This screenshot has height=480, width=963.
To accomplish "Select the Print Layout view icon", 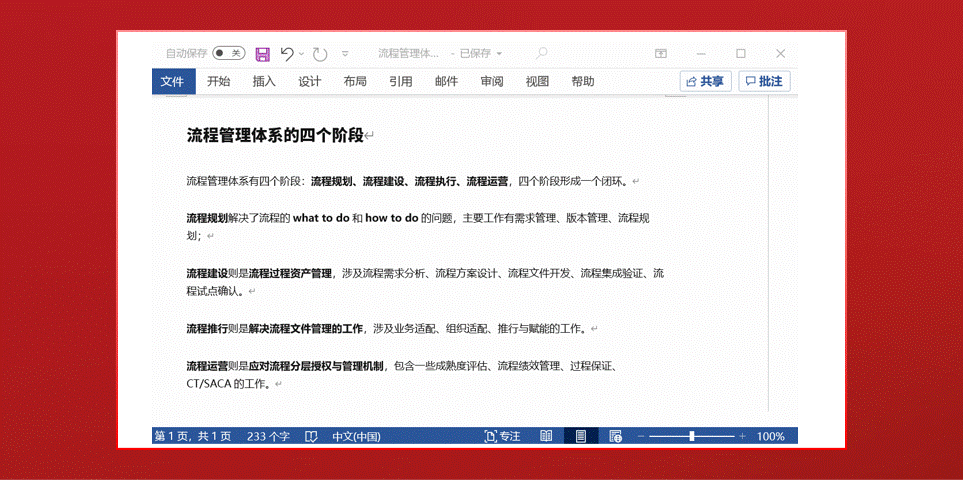I will point(580,436).
